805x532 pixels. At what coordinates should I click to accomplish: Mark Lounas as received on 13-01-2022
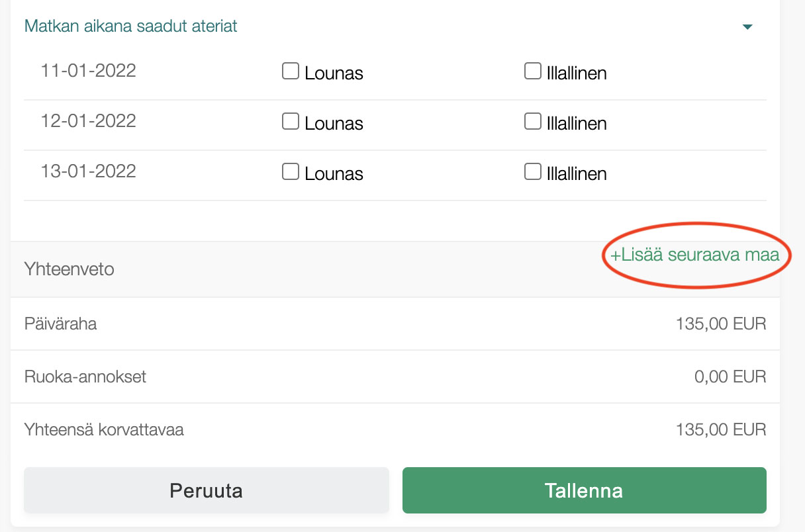pyautogui.click(x=291, y=171)
